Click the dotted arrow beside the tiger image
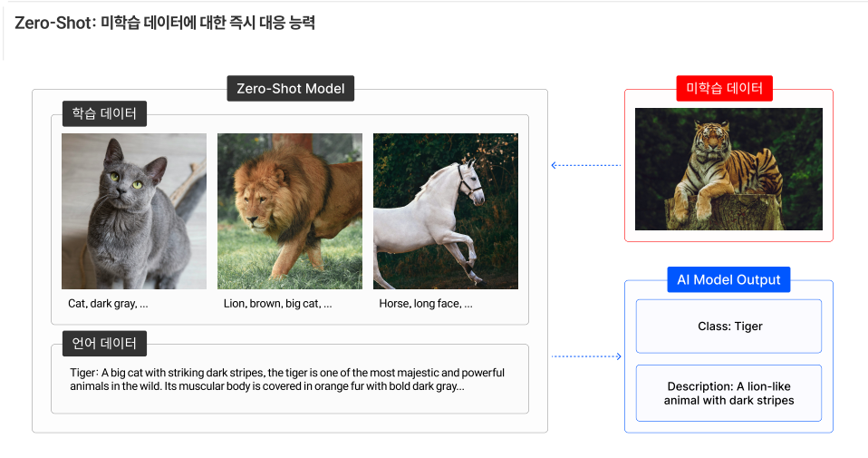The height and width of the screenshot is (458, 868). pyautogui.click(x=586, y=165)
